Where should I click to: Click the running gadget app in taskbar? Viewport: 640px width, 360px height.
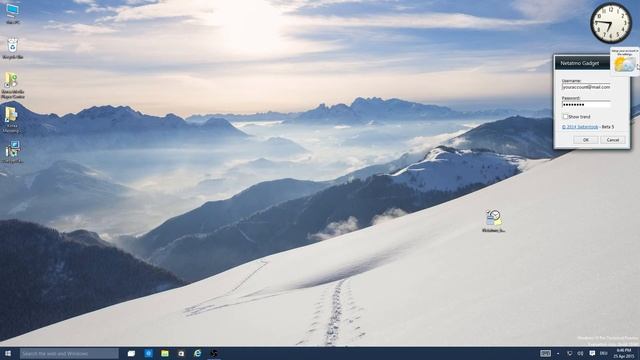[213, 353]
